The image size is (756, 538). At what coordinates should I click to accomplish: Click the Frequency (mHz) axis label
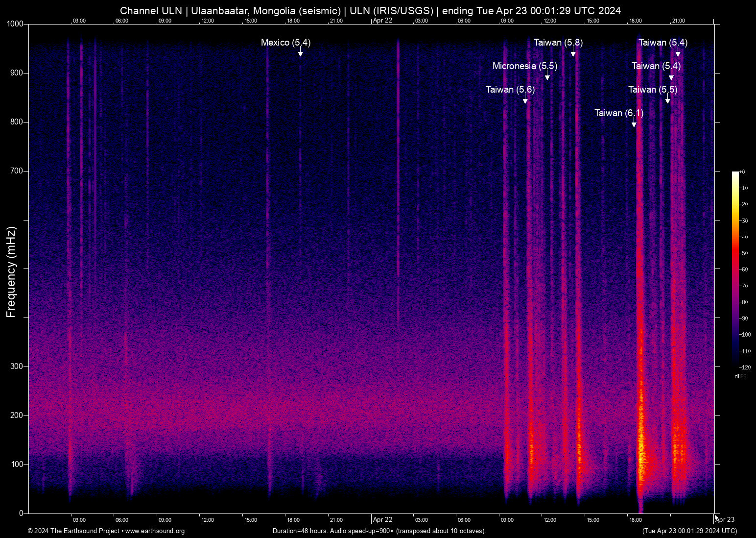point(11,272)
